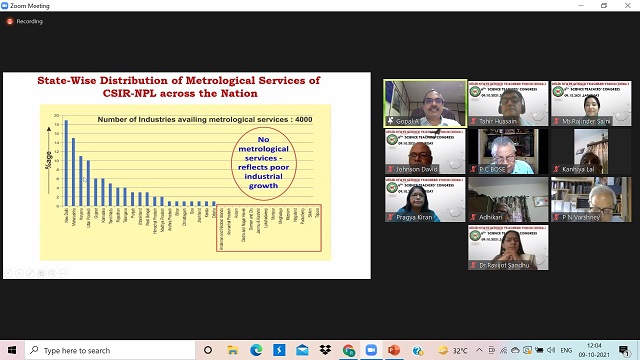Open PowerPoint from the taskbar
Screen dimensions: 640x360
394,350
